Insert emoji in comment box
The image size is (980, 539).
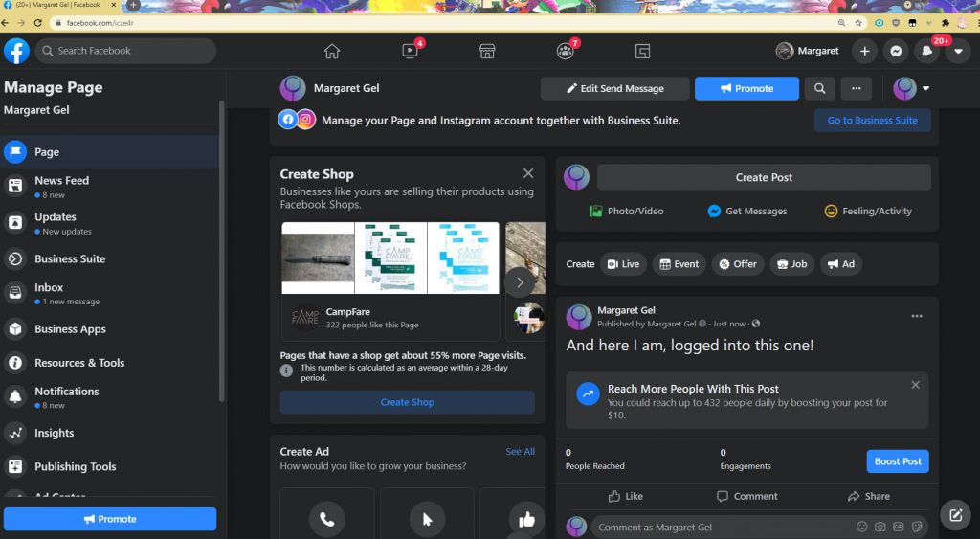coord(862,527)
